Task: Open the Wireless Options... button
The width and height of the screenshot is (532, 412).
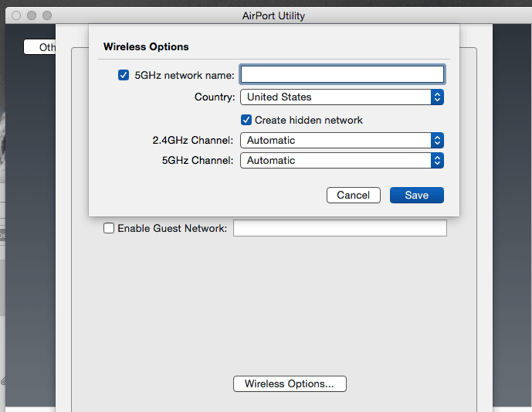Action: (x=290, y=384)
